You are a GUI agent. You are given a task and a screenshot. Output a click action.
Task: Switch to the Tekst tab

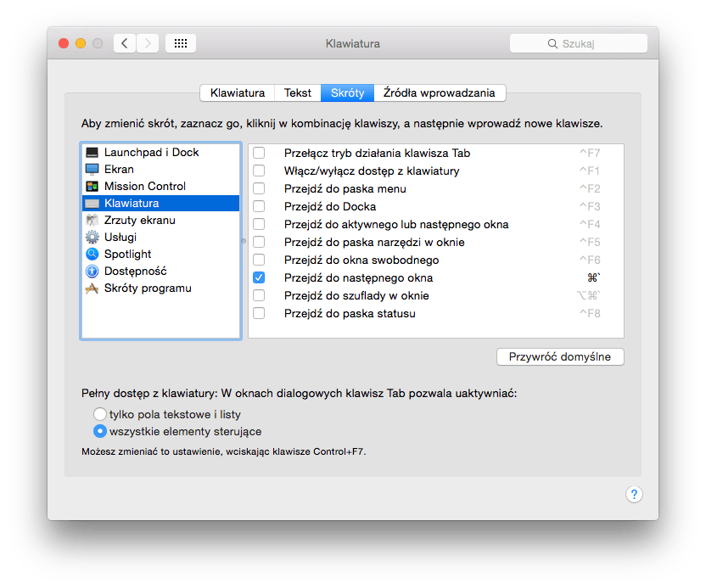coord(298,92)
